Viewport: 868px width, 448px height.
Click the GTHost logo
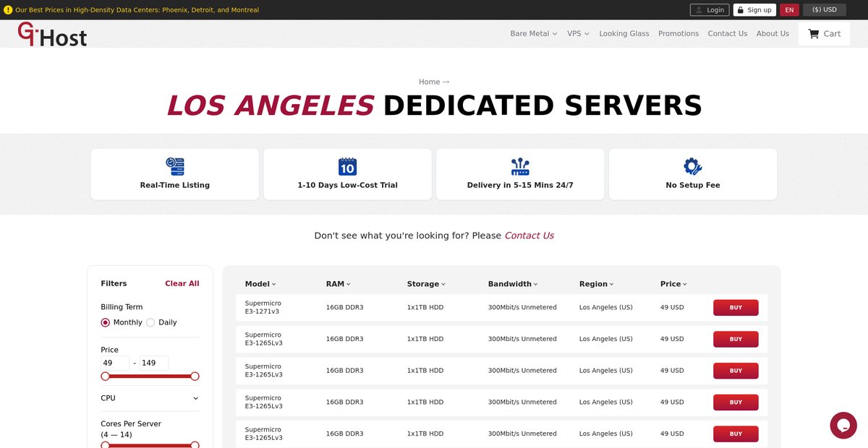[x=52, y=34]
